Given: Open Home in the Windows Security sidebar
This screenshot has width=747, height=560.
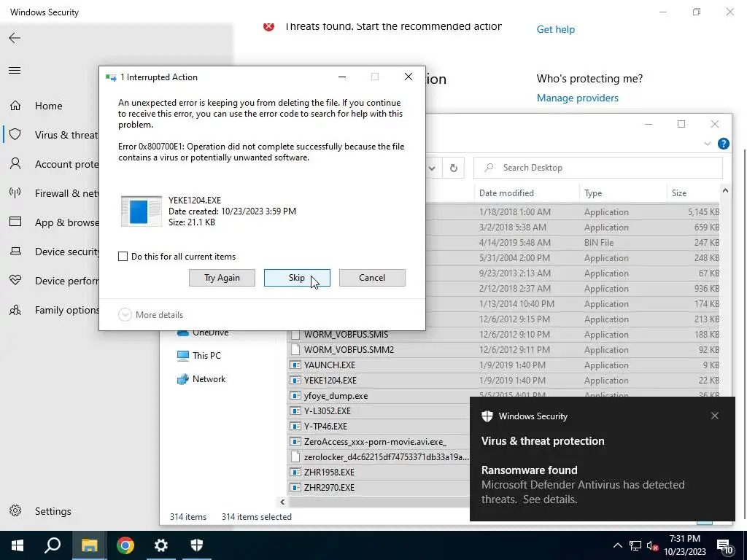Looking at the screenshot, I should [x=49, y=106].
